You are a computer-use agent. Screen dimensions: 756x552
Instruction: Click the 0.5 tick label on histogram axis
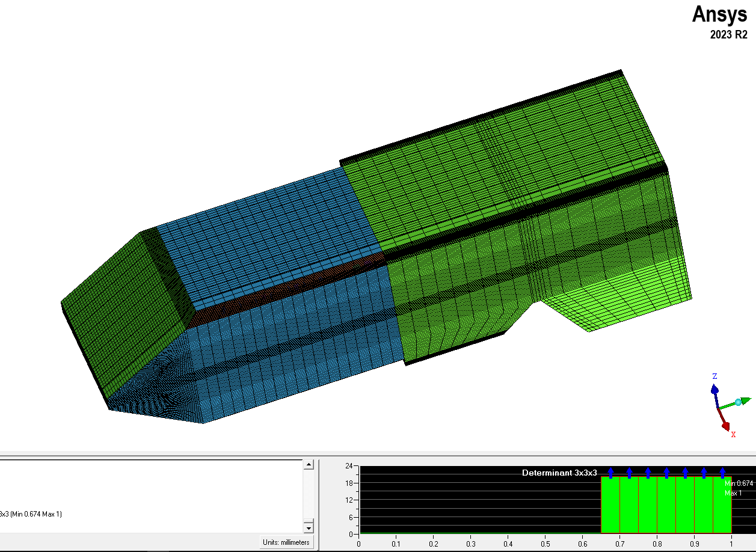(x=545, y=544)
